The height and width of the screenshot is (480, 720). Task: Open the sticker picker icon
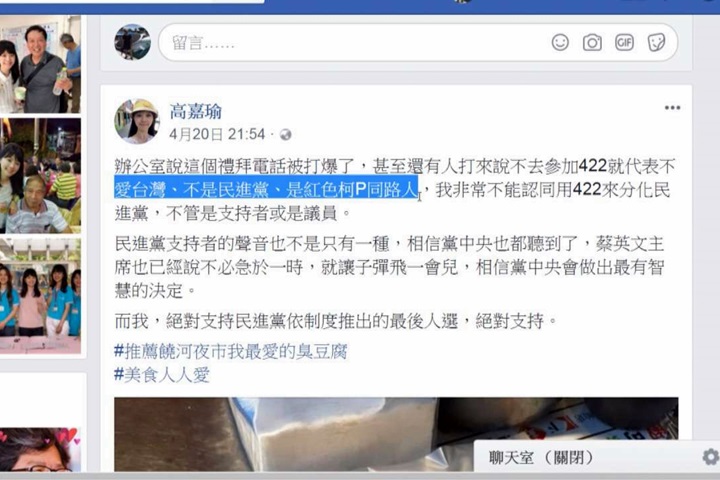(656, 43)
